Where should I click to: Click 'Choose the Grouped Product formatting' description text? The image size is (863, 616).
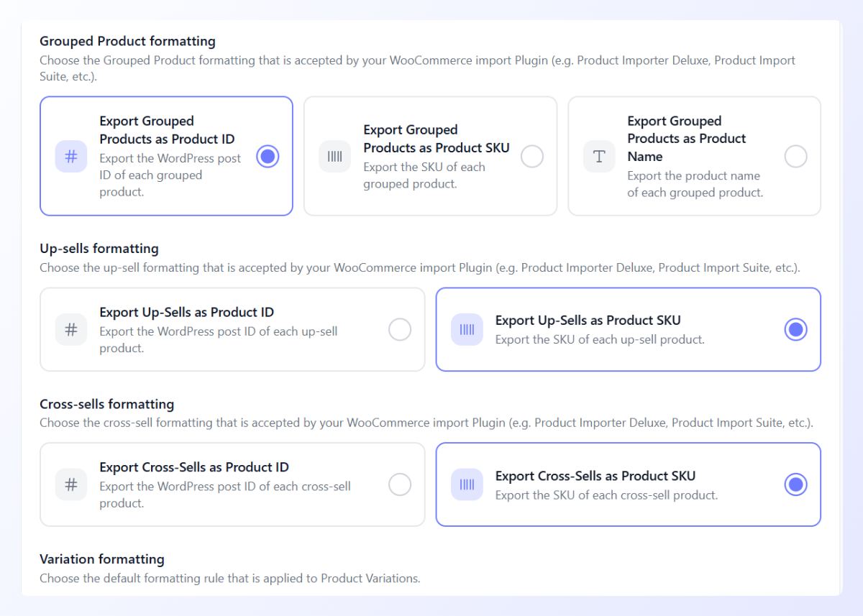417,68
